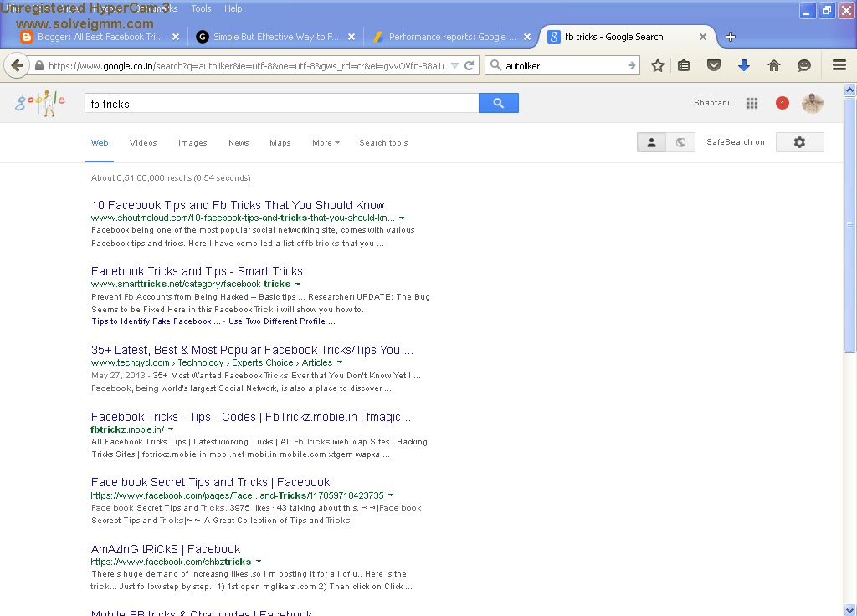Open Tips to Identify Fake Facebook sitelink
The image size is (857, 616).
point(156,321)
